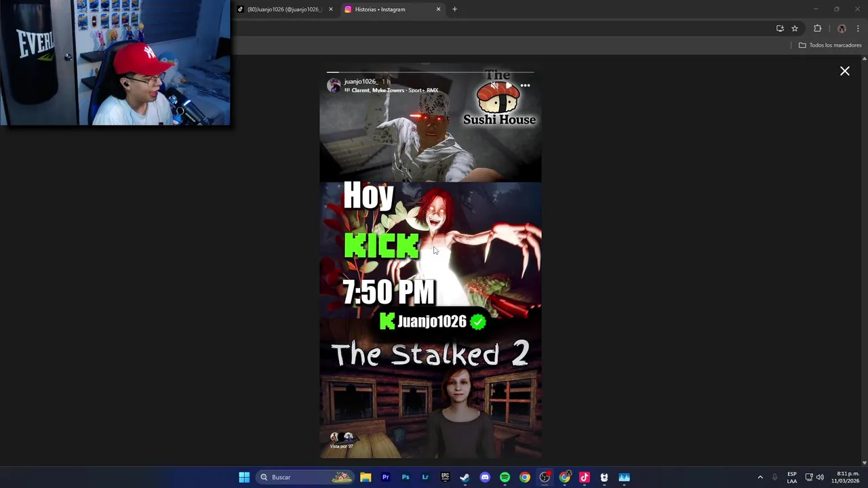The height and width of the screenshot is (488, 868).
Task: Open Epic Games Launcher from taskbar
Action: coord(445,477)
